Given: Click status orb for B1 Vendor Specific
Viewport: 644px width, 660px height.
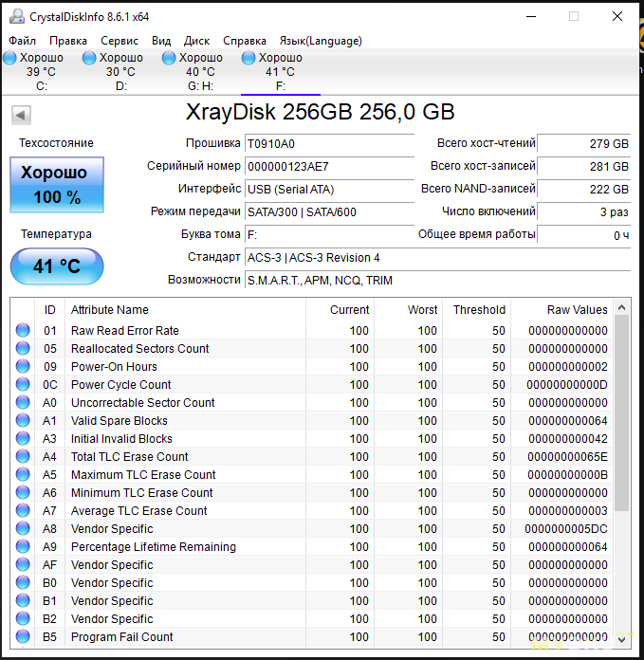Looking at the screenshot, I should tap(23, 600).
